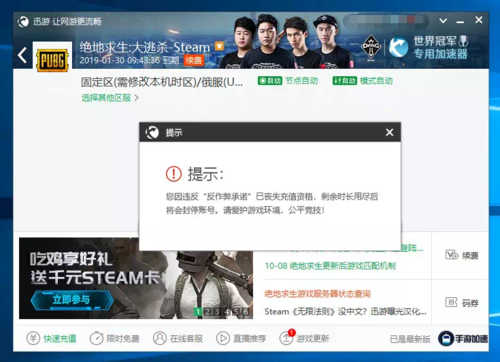This screenshot has height=362, width=500.
Task: Go back using the left arrow
Action: 22,55
